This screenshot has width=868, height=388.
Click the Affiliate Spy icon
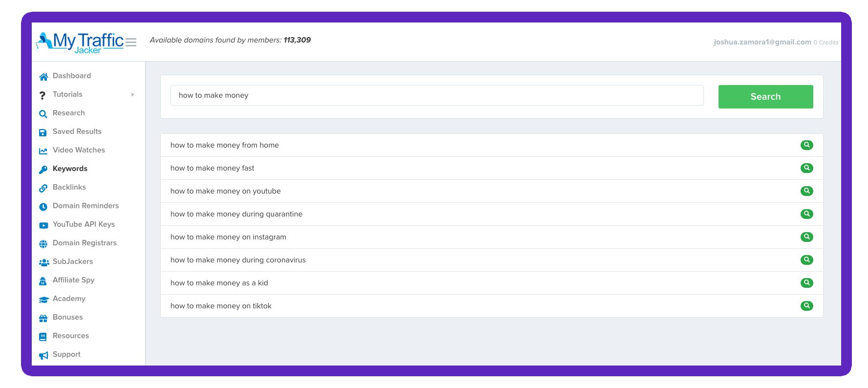43,280
